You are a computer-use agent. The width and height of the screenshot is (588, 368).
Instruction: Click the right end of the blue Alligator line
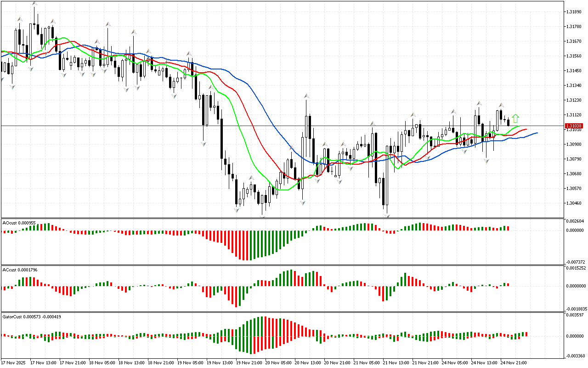[537, 133]
